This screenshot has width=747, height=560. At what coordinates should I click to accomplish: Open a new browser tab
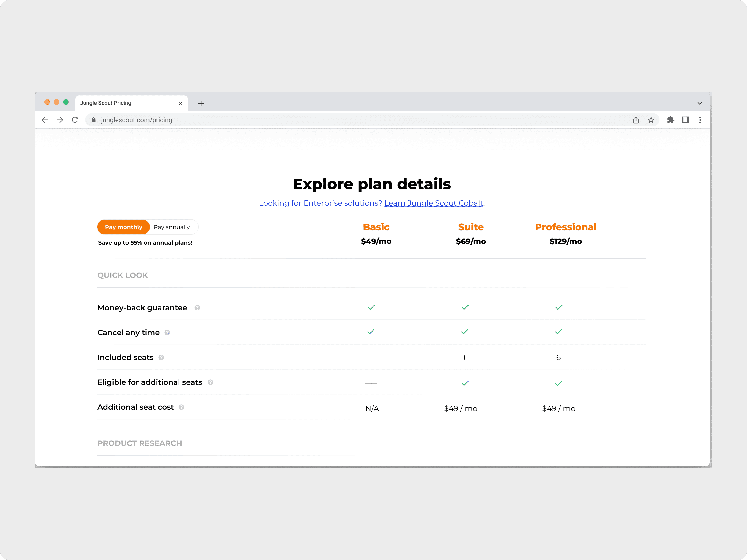pyautogui.click(x=201, y=103)
